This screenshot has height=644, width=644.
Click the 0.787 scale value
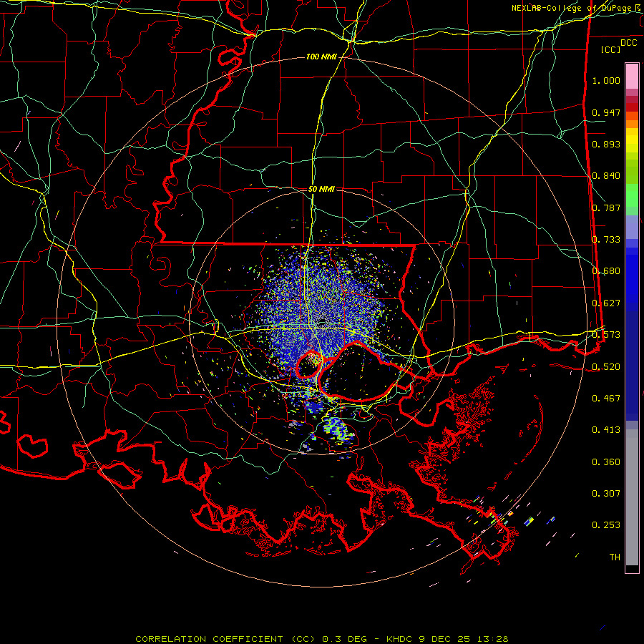tap(606, 208)
